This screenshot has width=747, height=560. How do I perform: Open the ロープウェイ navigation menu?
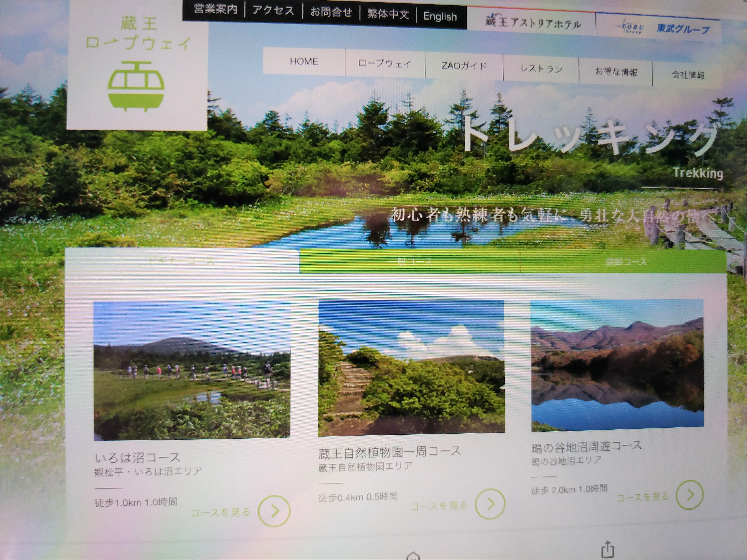point(385,64)
